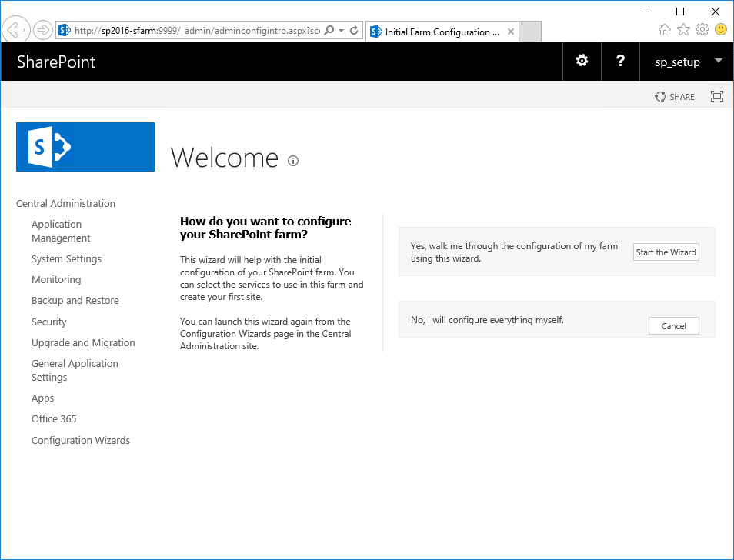Go to Monitoring section

(x=56, y=280)
